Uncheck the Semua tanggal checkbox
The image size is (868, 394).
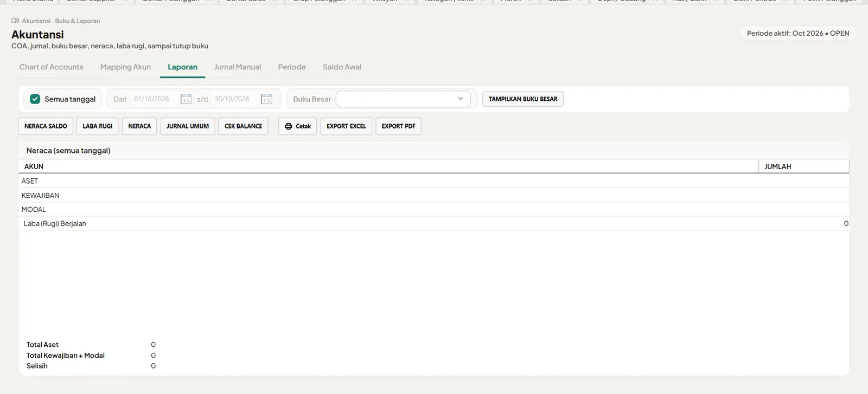tap(35, 99)
